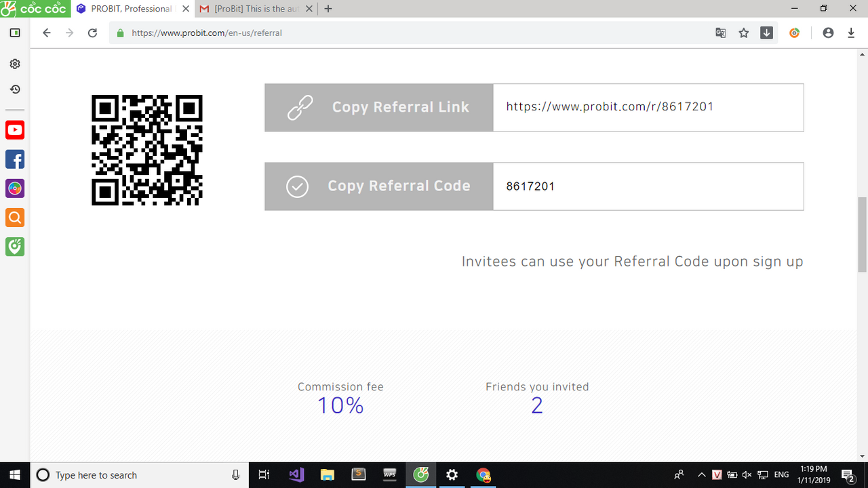This screenshot has width=868, height=488.
Task: Click the 'Commission fee' label
Action: click(x=340, y=387)
